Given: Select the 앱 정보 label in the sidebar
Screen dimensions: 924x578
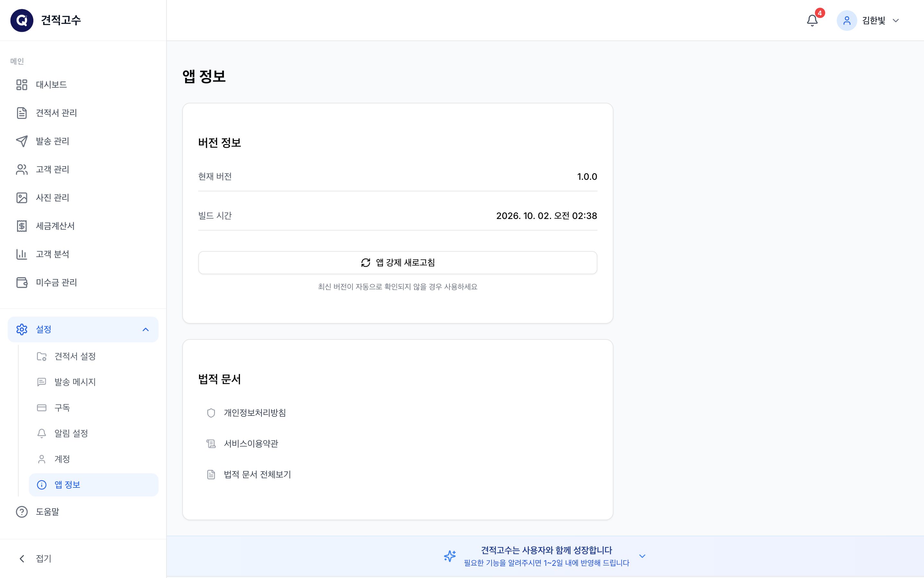Looking at the screenshot, I should (x=67, y=485).
